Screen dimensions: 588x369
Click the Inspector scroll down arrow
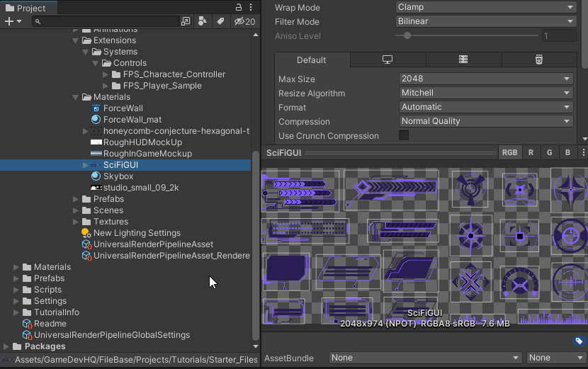[x=585, y=139]
